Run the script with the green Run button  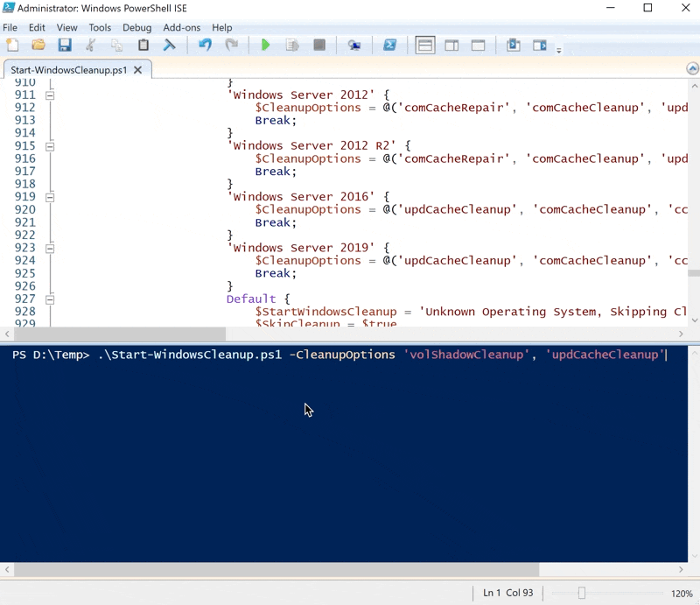pos(265,45)
